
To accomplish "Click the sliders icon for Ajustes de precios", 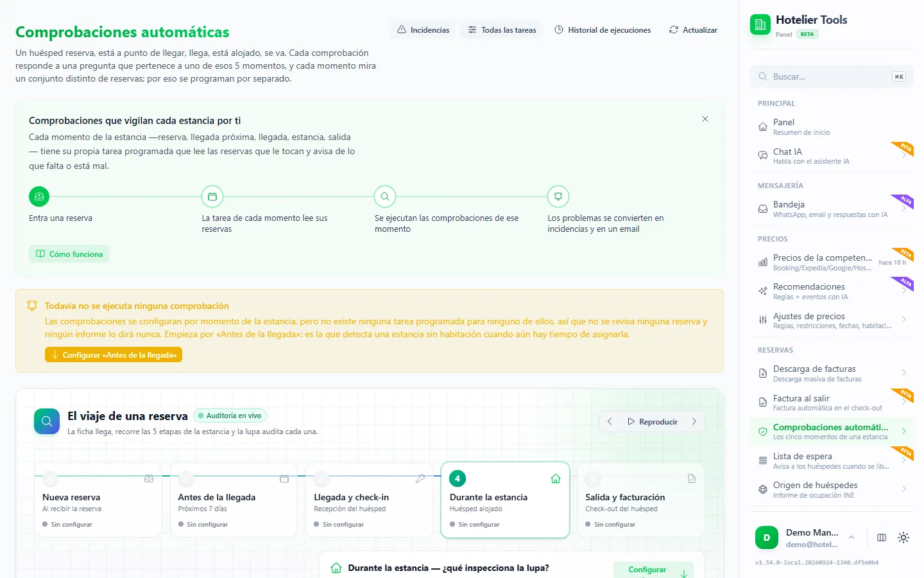I will coord(763,320).
